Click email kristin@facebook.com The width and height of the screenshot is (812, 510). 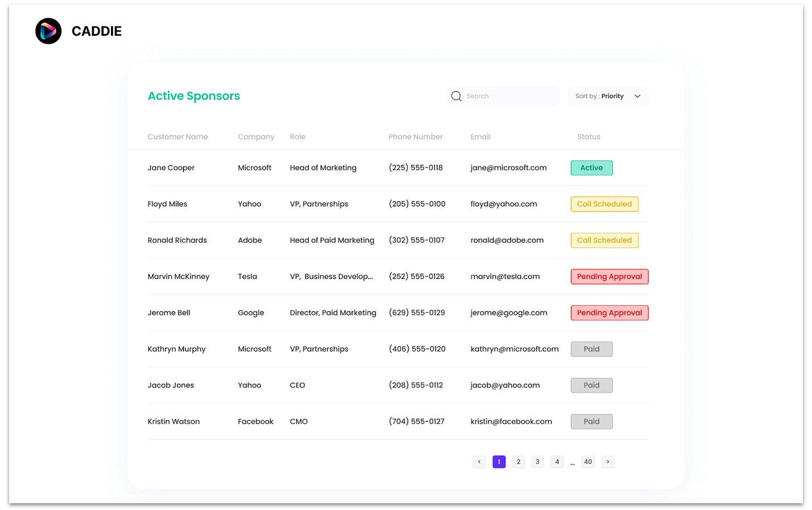[x=511, y=422]
